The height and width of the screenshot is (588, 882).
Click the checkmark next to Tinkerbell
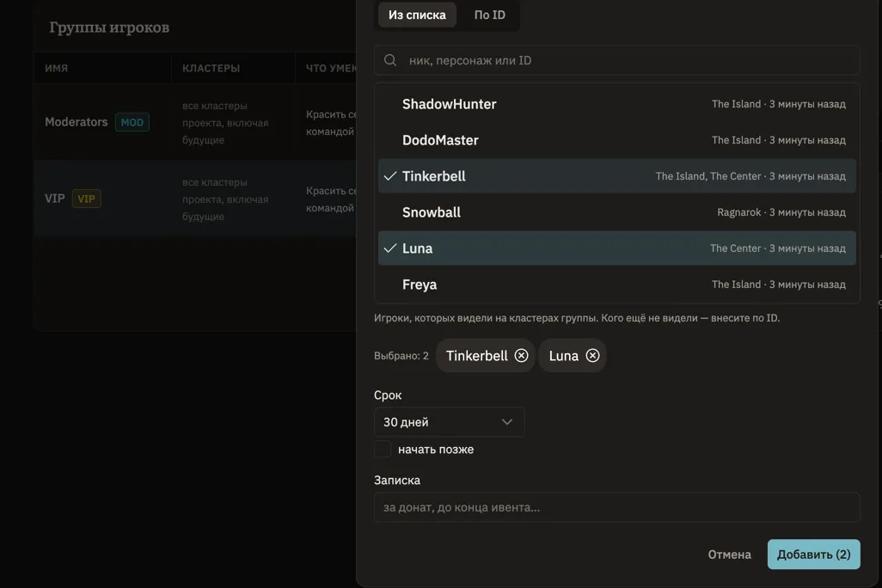(x=389, y=176)
